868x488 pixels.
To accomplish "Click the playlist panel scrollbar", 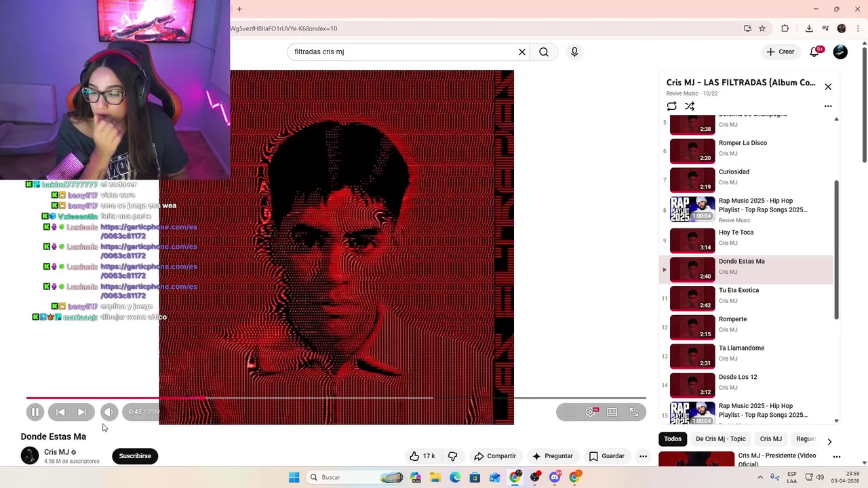I will 836,251.
